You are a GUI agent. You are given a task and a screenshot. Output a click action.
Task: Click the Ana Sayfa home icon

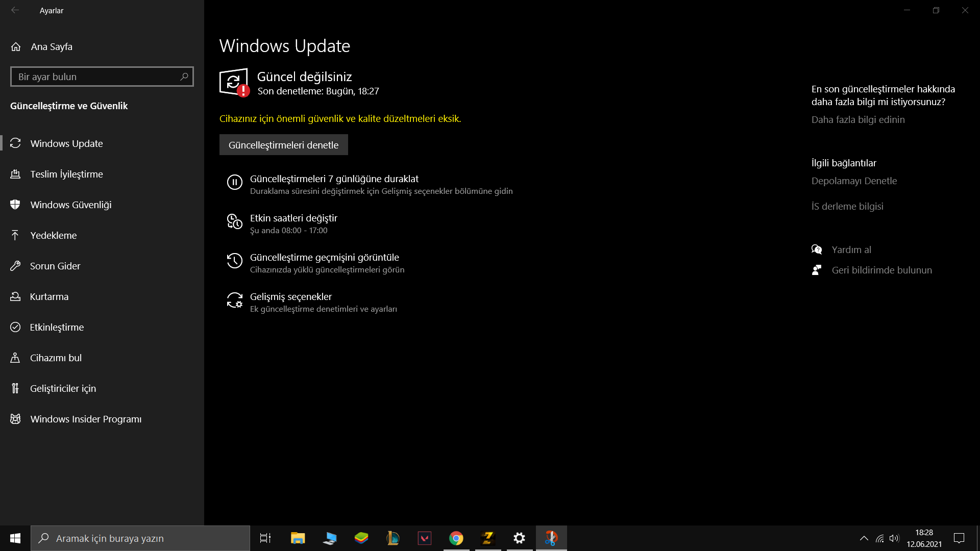(x=16, y=47)
